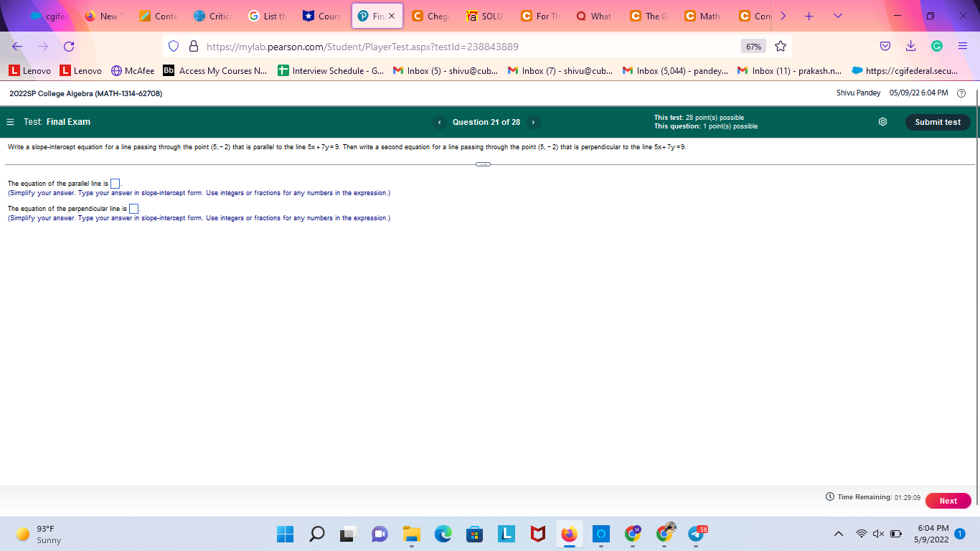
Task: Click the "Time Remaining" timer text
Action: pyautogui.click(x=873, y=497)
